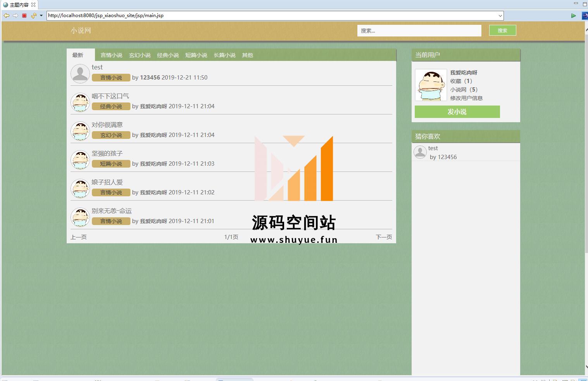Open the novel 对你很满意
This screenshot has width=588, height=381.
click(107, 125)
